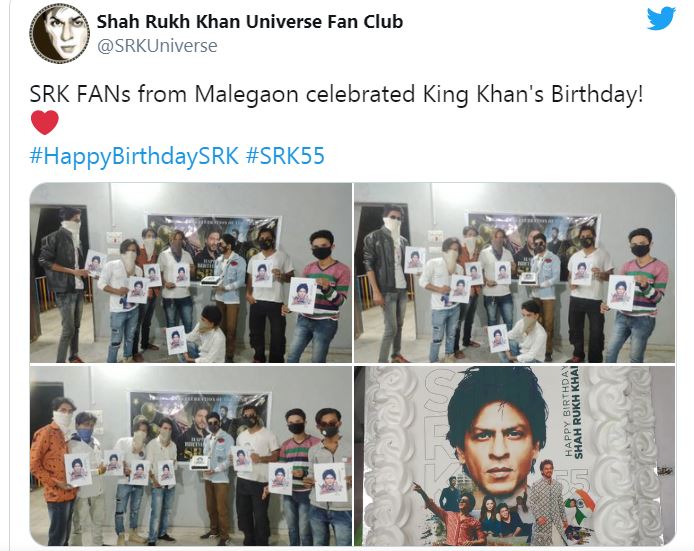
Task: Open the fan club profile avatar
Action: tap(60, 34)
